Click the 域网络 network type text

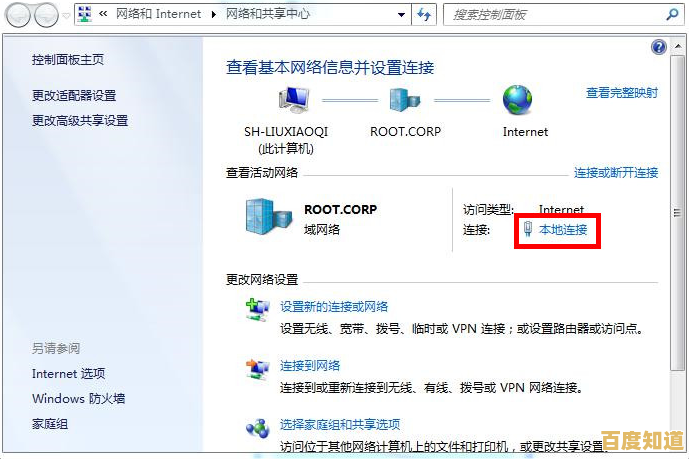click(322, 229)
